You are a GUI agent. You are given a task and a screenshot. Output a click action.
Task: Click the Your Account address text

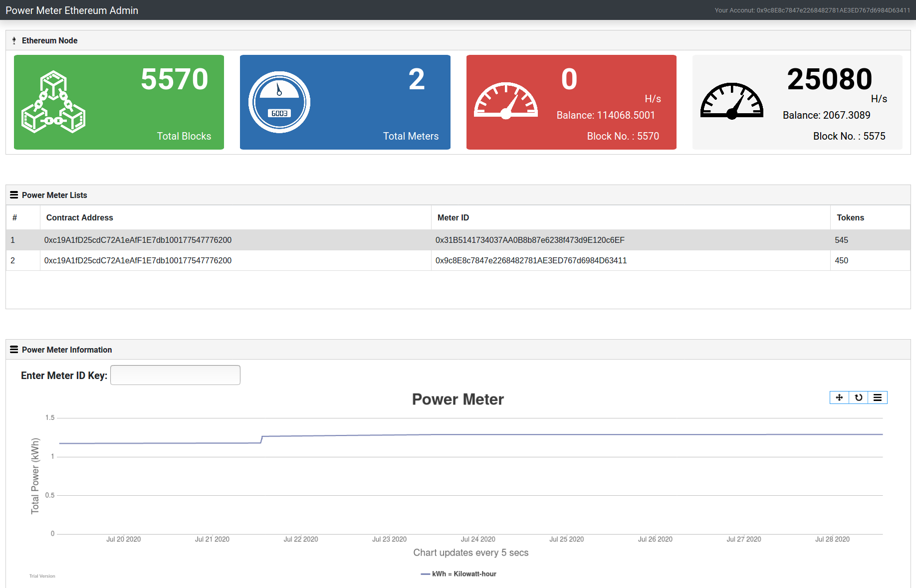pos(812,10)
